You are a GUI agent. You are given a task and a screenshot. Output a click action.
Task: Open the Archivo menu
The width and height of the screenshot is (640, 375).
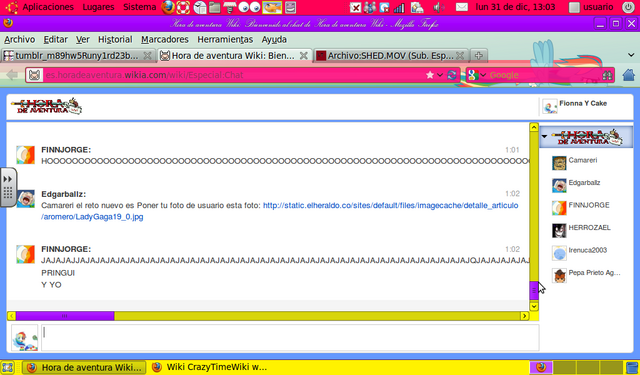(x=20, y=40)
